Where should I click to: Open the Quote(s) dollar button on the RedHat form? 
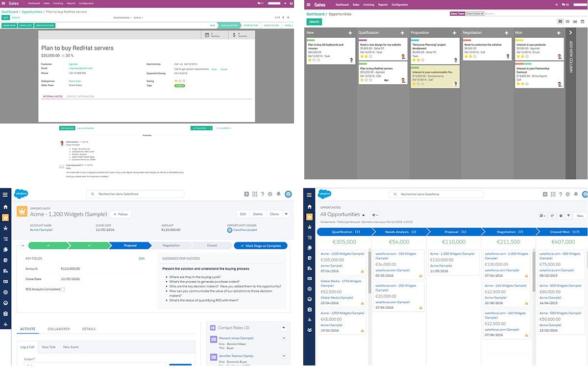click(242, 35)
